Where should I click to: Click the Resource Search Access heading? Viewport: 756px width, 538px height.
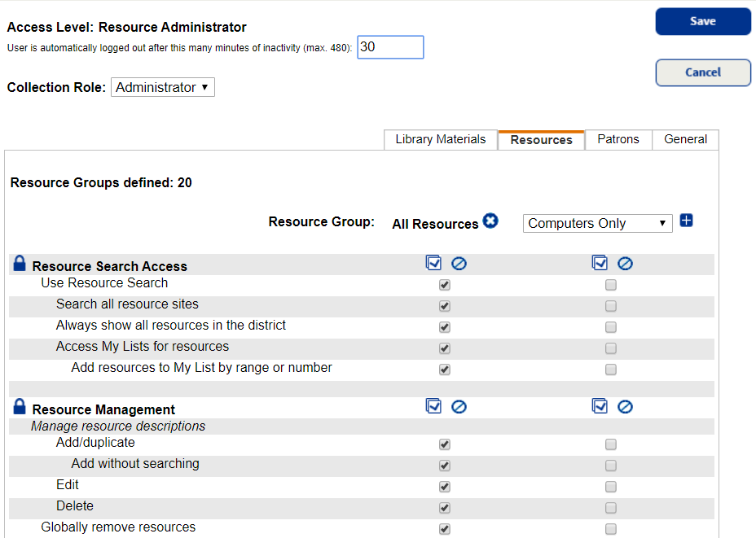pyautogui.click(x=109, y=266)
